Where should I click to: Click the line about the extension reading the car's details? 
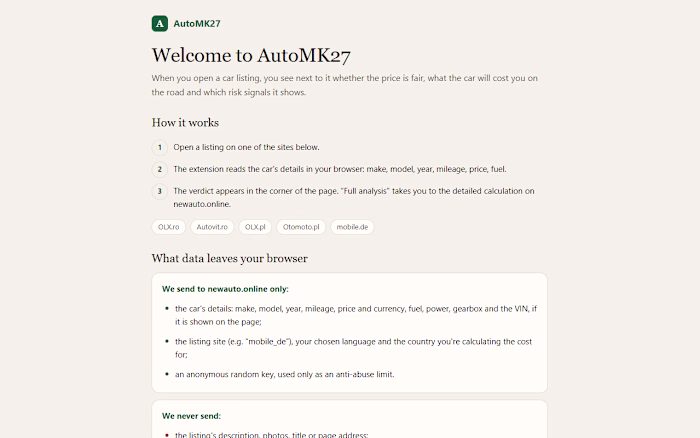pyautogui.click(x=340, y=169)
